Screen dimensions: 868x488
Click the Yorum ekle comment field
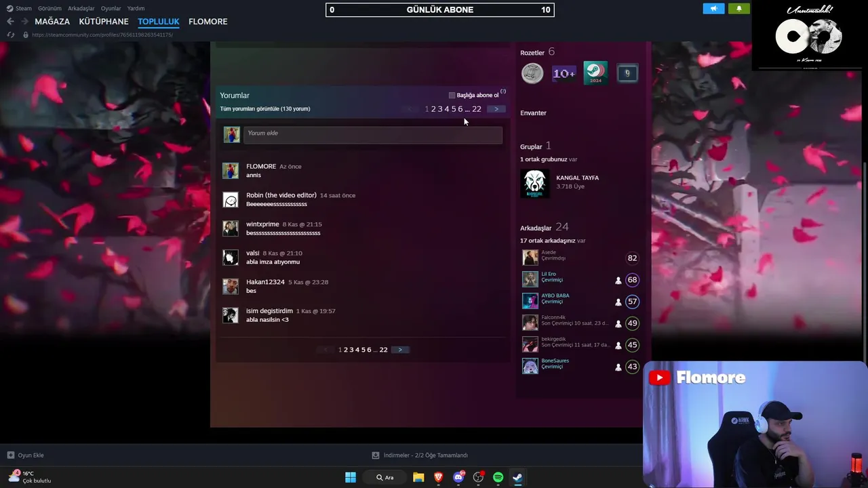[x=372, y=134]
